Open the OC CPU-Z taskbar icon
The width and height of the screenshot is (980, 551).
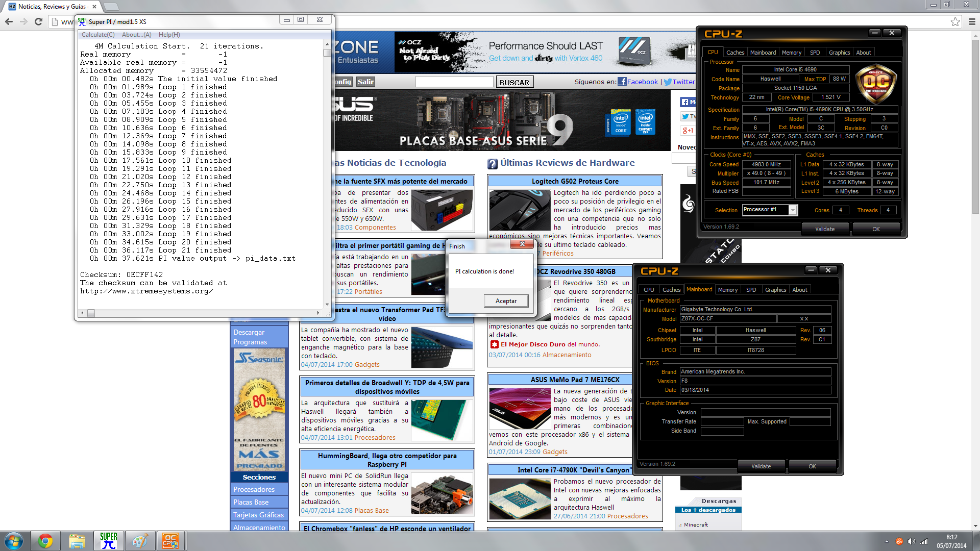tap(170, 541)
